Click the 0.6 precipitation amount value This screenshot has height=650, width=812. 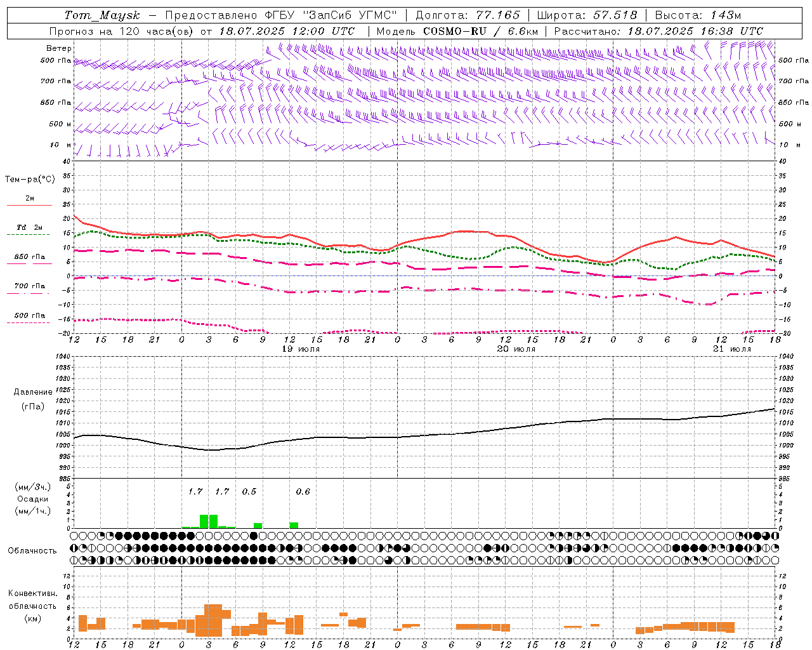pos(303,491)
